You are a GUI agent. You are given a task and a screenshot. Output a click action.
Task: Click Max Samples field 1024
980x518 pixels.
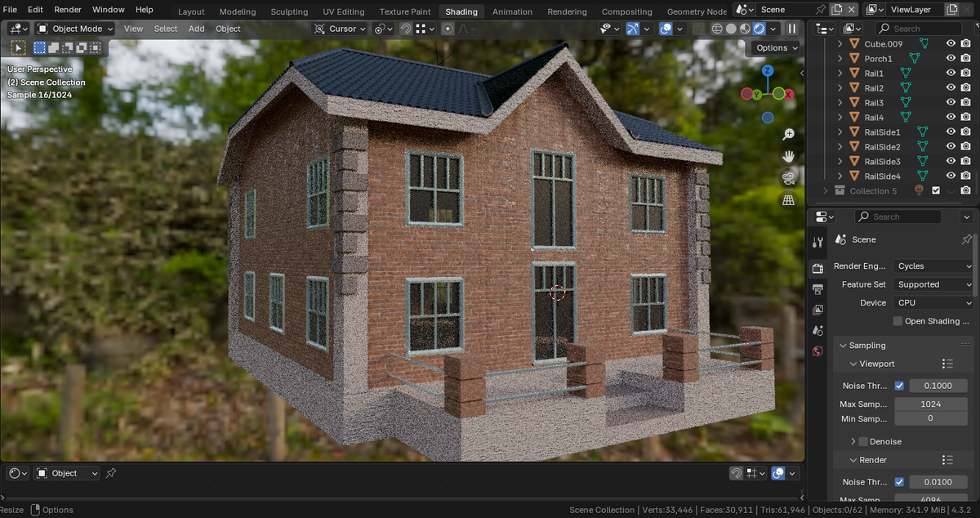pyautogui.click(x=931, y=404)
